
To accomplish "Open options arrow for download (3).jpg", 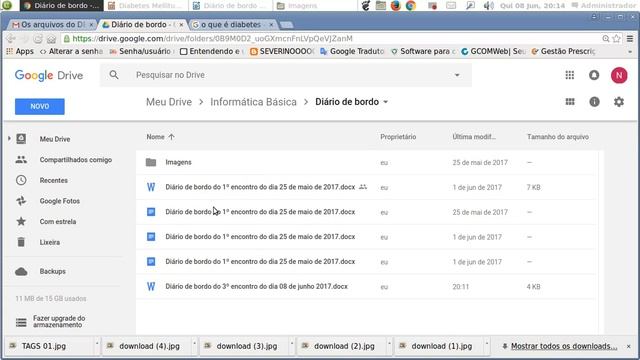I will (x=292, y=344).
